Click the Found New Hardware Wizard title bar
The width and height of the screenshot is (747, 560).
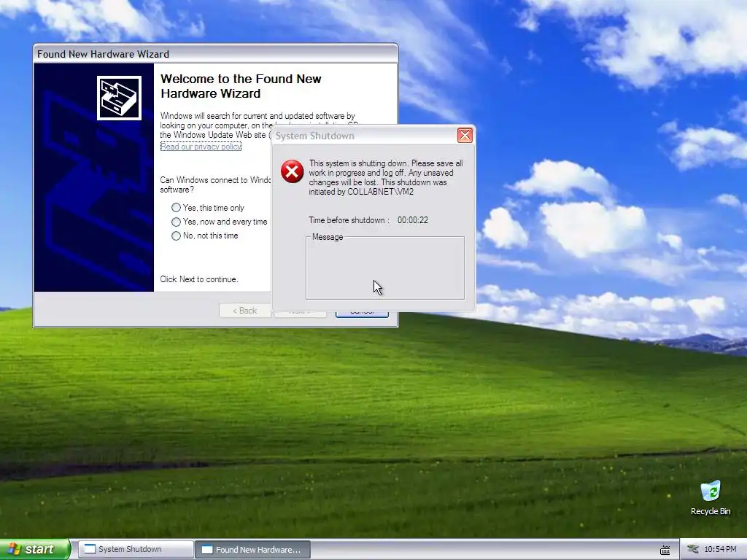[215, 54]
